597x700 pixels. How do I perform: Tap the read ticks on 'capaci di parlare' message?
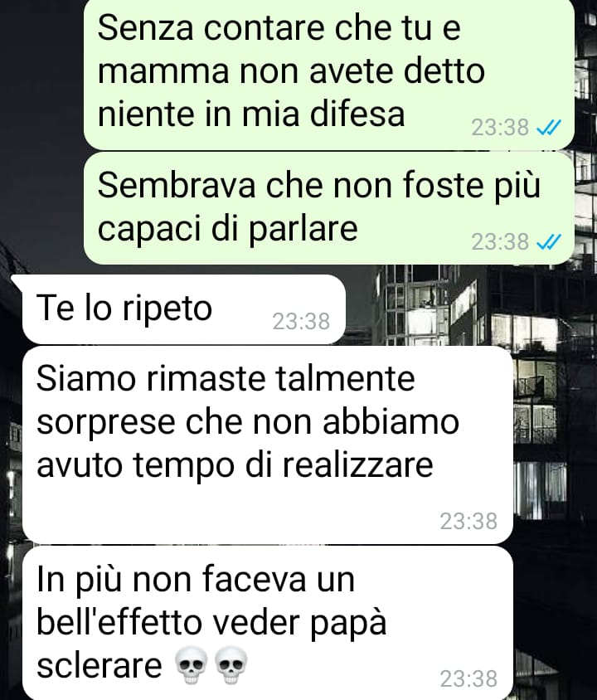(548, 242)
